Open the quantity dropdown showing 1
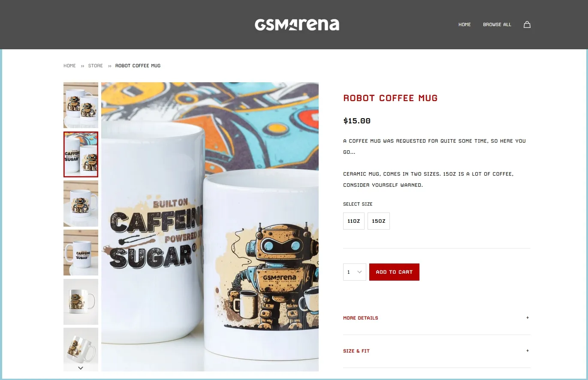 point(355,272)
